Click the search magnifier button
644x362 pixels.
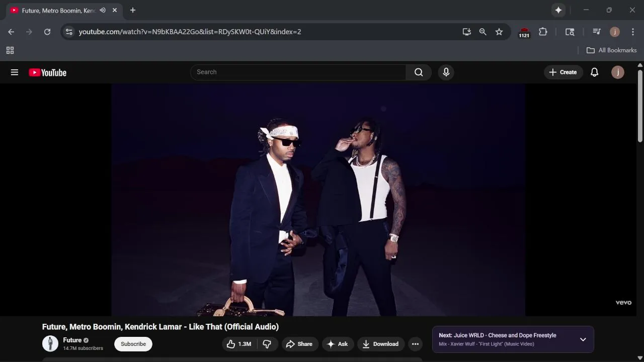[x=419, y=72]
